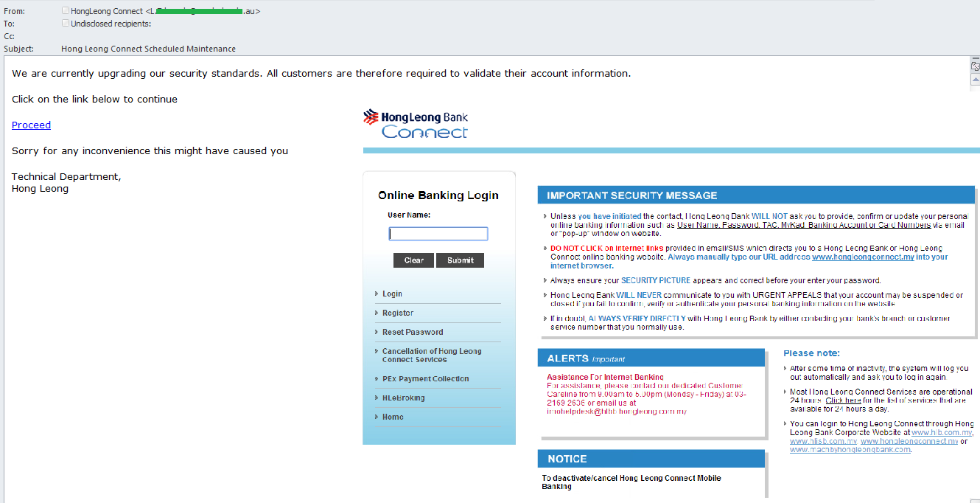Open the www.hlb.com.my link
980x503 pixels.
click(x=942, y=433)
